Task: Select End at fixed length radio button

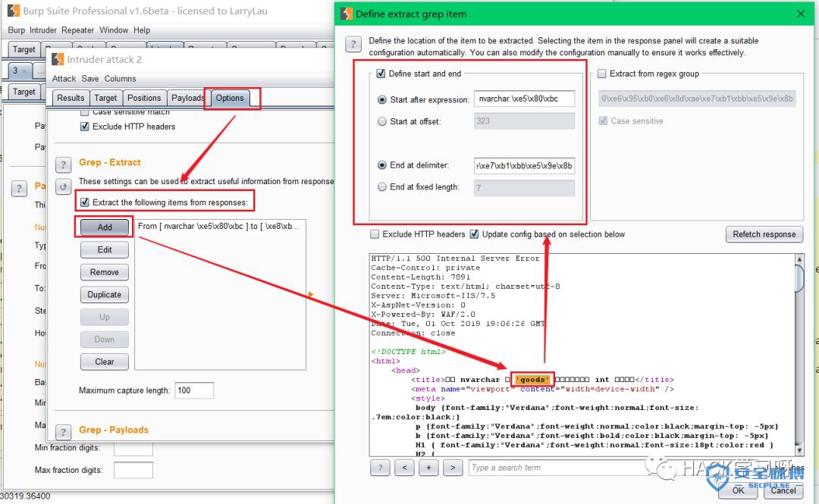Action: tap(382, 186)
